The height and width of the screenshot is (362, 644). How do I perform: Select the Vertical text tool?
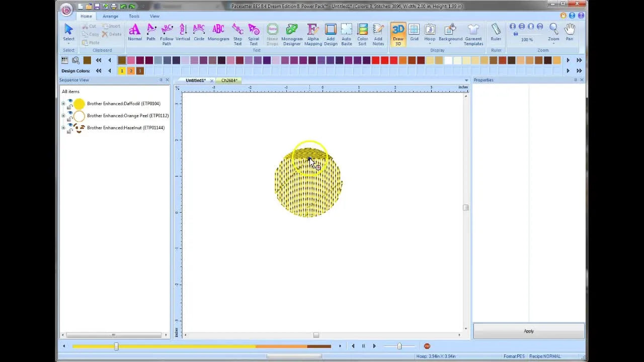183,33
